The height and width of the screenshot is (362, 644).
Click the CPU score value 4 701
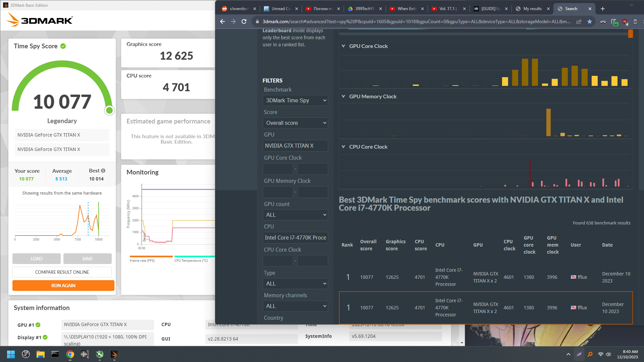pyautogui.click(x=177, y=87)
